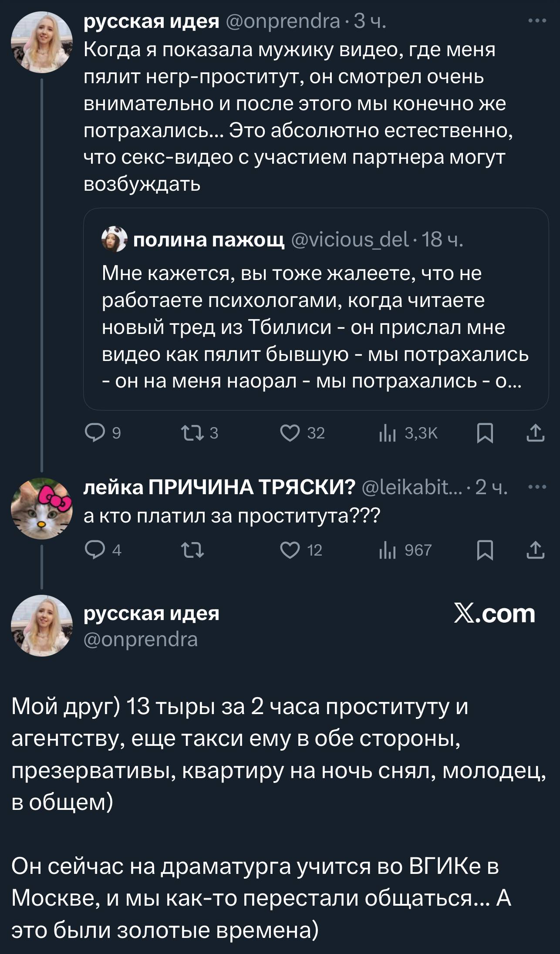Screen dimensions: 560x954
Task: Open the @vicious_del profile link
Action: 350,239
